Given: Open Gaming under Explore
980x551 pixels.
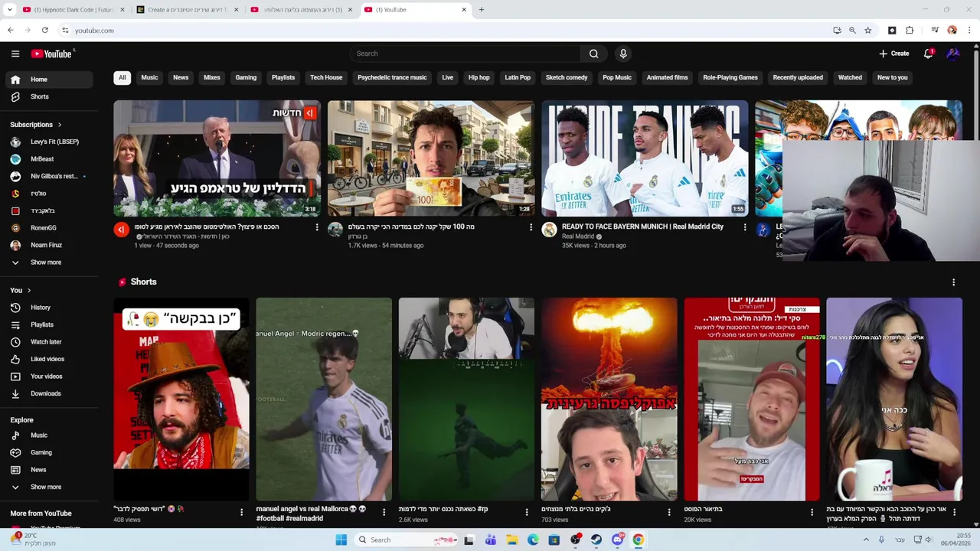Looking at the screenshot, I should pos(49,452).
